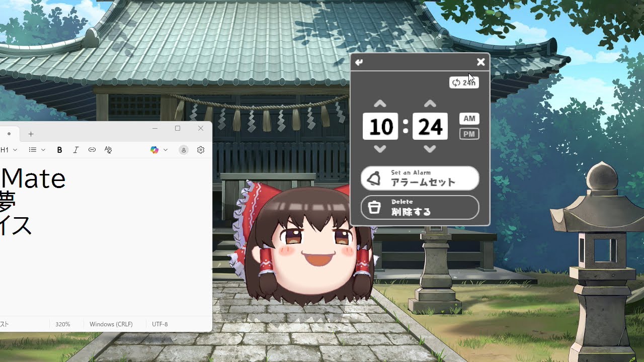Image resolution: width=644 pixels, height=362 pixels.
Task: Select the hour field showing 10
Action: pos(380,126)
